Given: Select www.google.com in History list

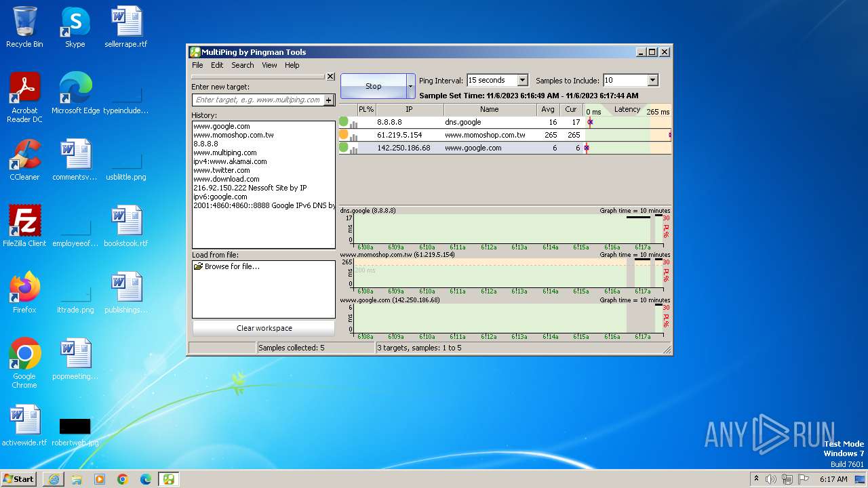Looking at the screenshot, I should 222,126.
